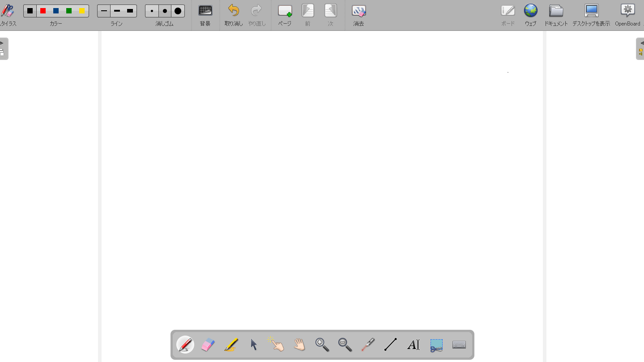Pick the green pen color
The image size is (644, 362).
[69, 11]
